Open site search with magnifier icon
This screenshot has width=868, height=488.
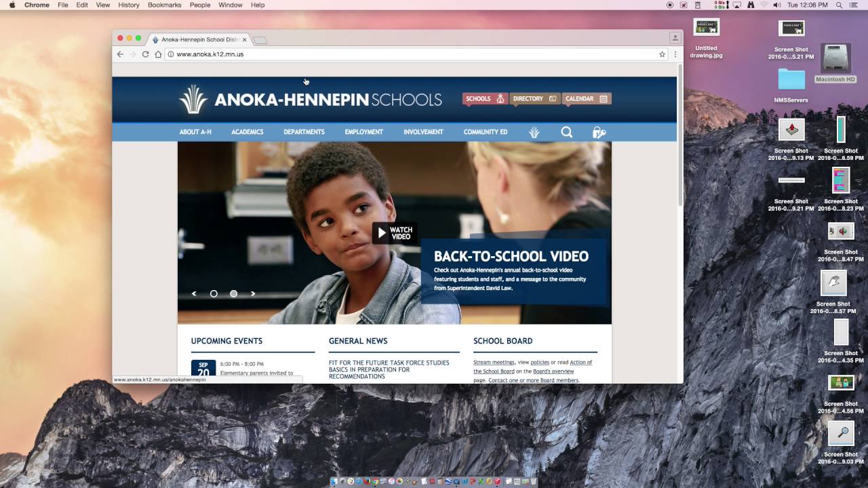[567, 132]
